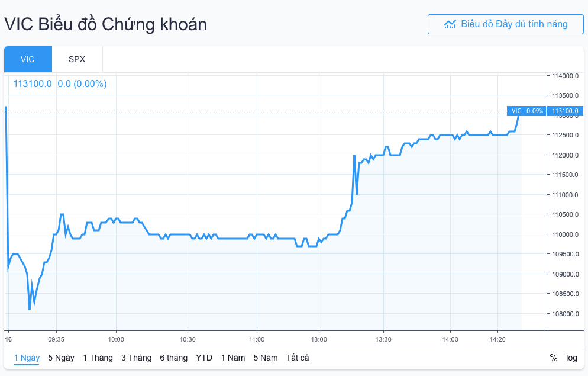Switch chart to 1 Năm range

[x=232, y=358]
